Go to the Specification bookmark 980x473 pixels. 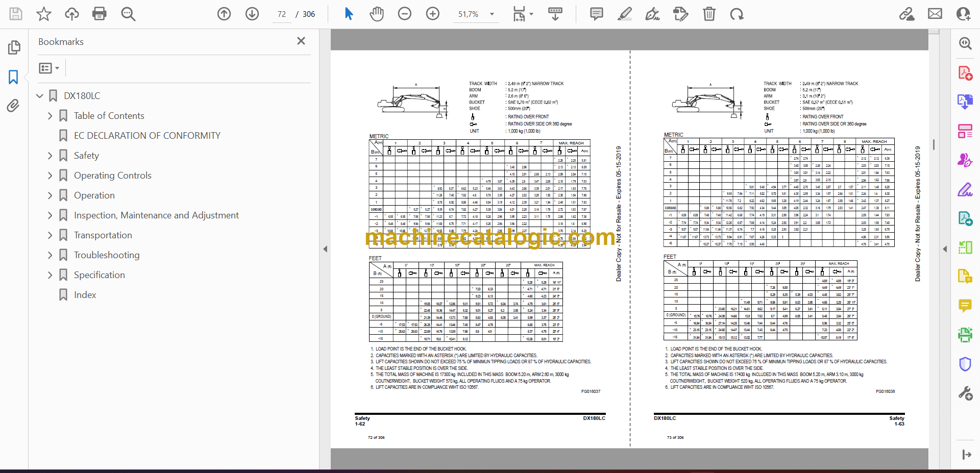(x=99, y=275)
